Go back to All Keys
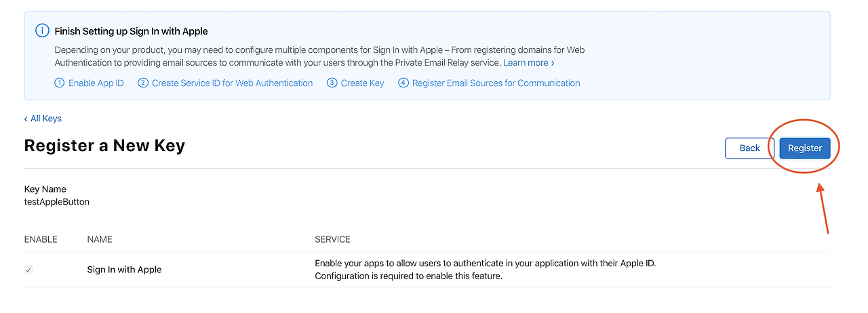Screen dimensions: 868x313 (x=43, y=119)
